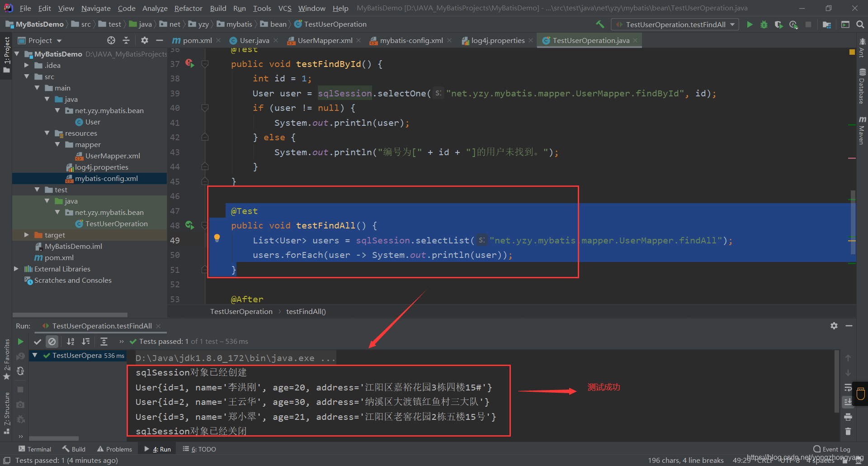
Task: Collapse the main folder
Action: pos(37,88)
